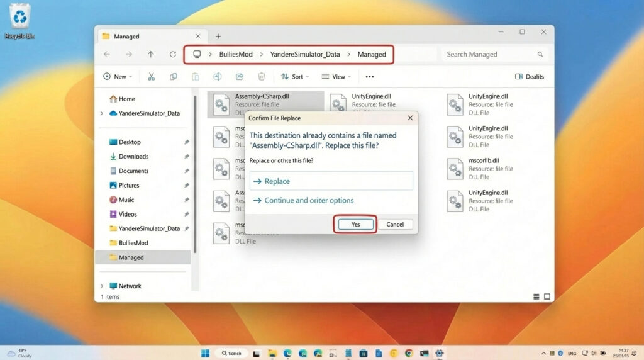The width and height of the screenshot is (644, 360).
Task: Open the See more three-dots menu
Action: pyautogui.click(x=369, y=77)
